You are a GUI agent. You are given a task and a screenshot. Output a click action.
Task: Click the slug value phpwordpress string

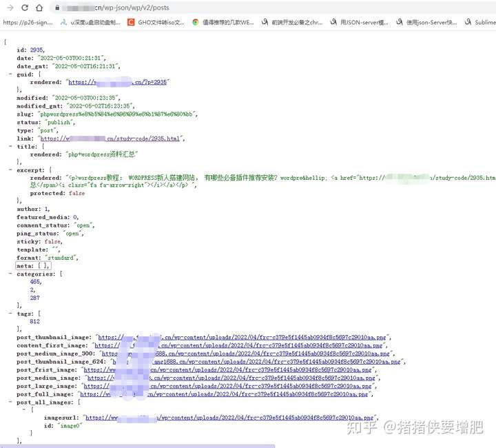(116, 114)
